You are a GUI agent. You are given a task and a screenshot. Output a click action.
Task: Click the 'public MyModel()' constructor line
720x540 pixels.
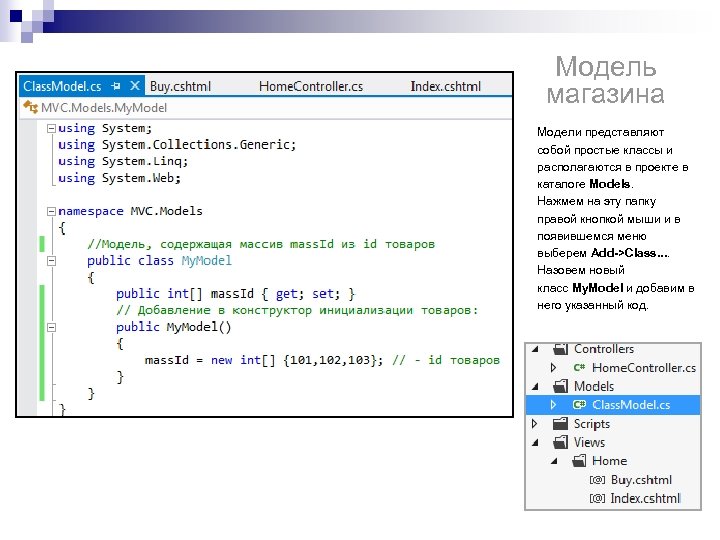pos(174,327)
